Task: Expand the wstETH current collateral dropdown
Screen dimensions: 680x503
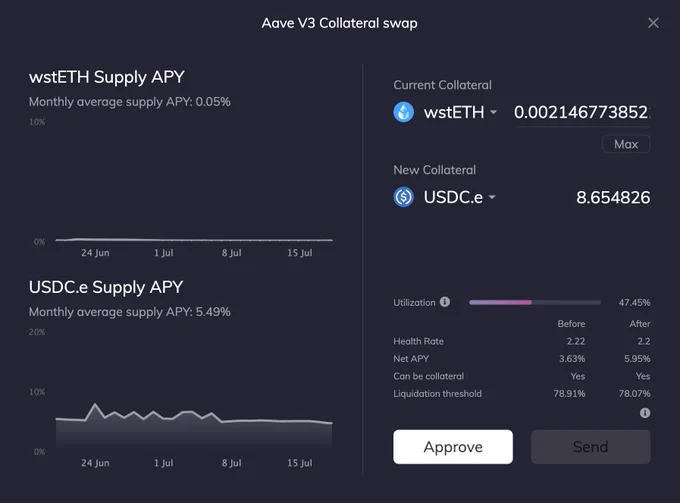Action: tap(493, 112)
